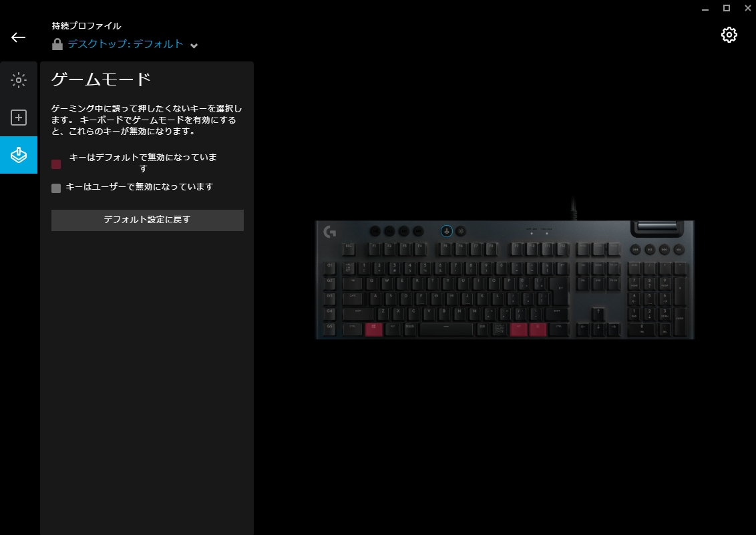
Task: Click the game mode button on keyboard image
Action: click(447, 231)
